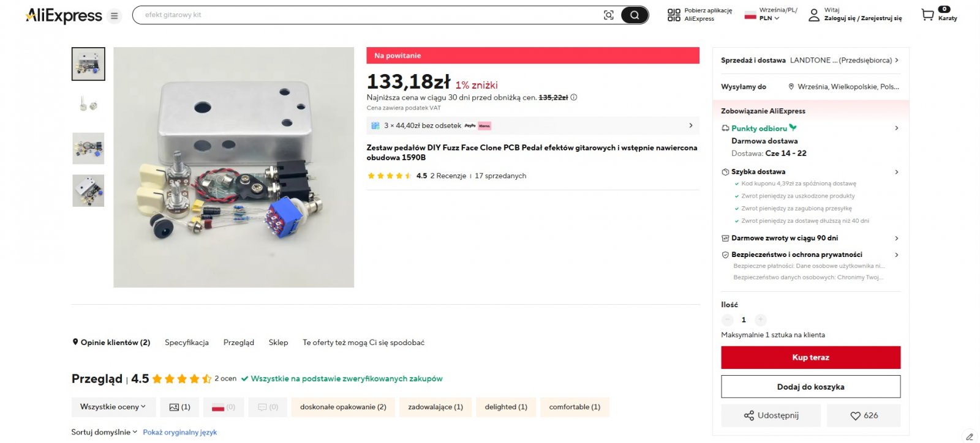Click the info icon next to 135,22zł
This screenshot has width=980, height=443.
574,97
